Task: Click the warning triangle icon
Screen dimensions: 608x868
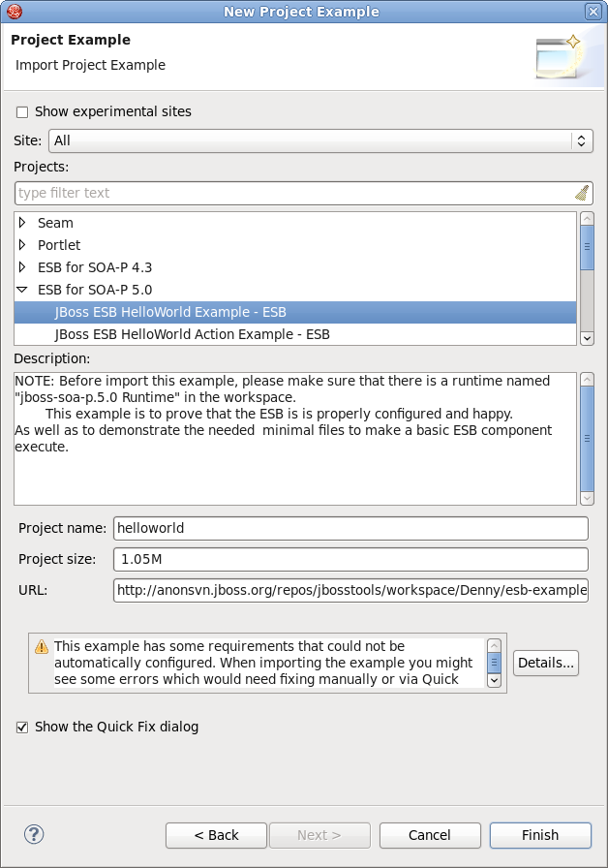Action: pyautogui.click(x=42, y=646)
